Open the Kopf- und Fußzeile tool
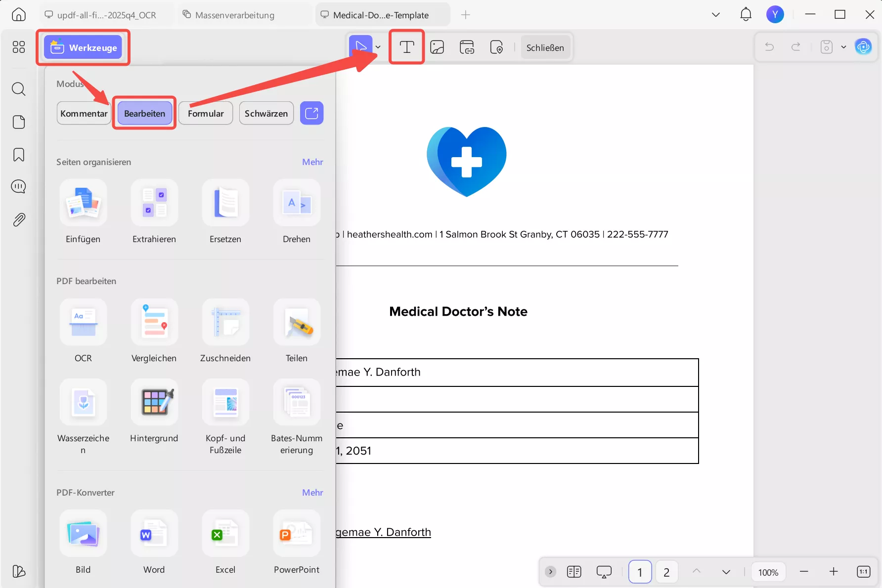The width and height of the screenshot is (882, 588). 225,417
